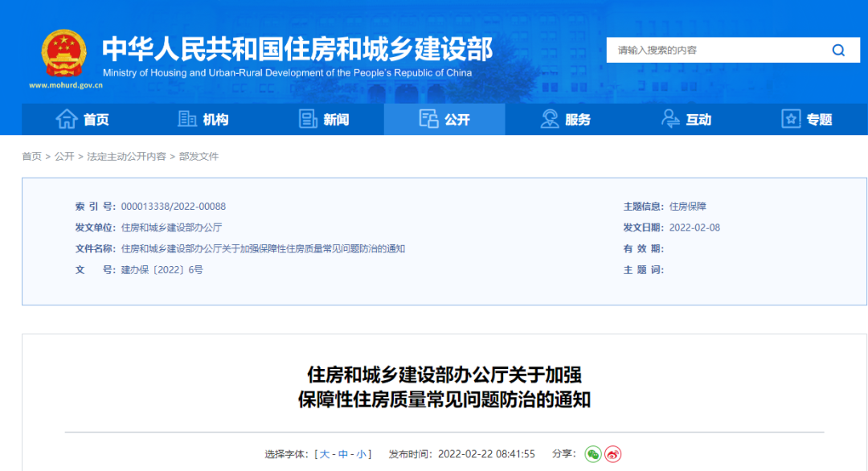
Task: Select the 服务 person icon
Action: pos(549,118)
